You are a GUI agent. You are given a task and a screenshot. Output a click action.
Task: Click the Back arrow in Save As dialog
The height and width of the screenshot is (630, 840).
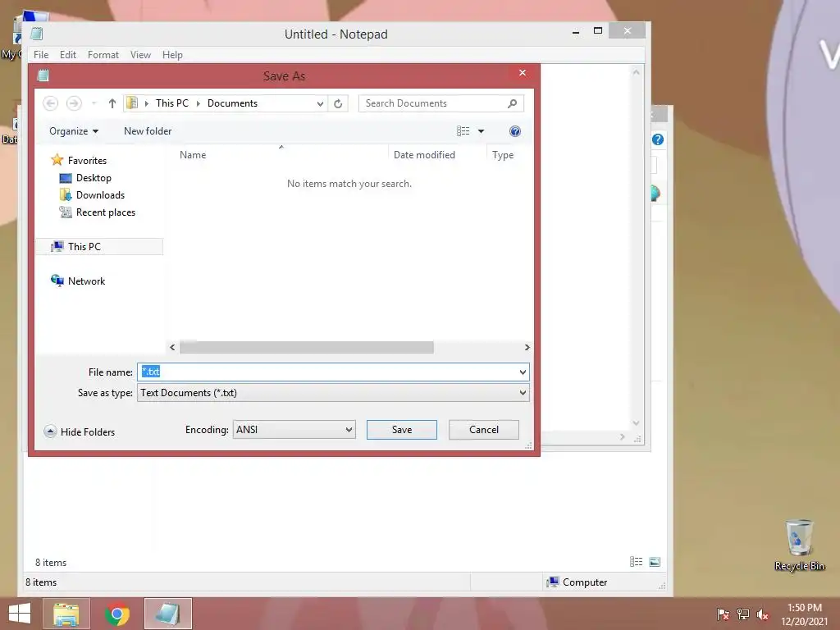(50, 103)
